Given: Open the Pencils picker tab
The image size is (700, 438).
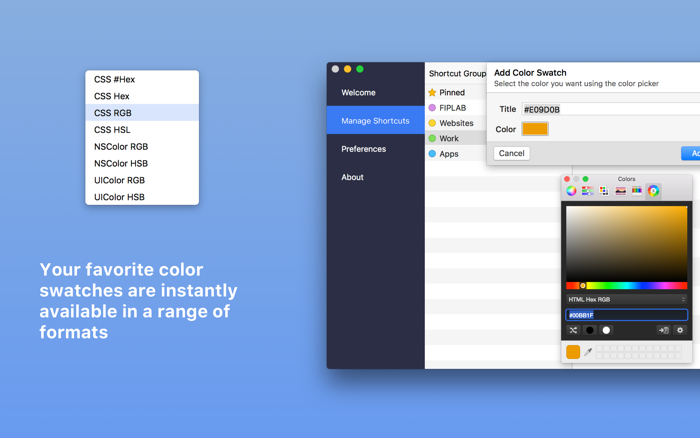Looking at the screenshot, I should (x=637, y=191).
